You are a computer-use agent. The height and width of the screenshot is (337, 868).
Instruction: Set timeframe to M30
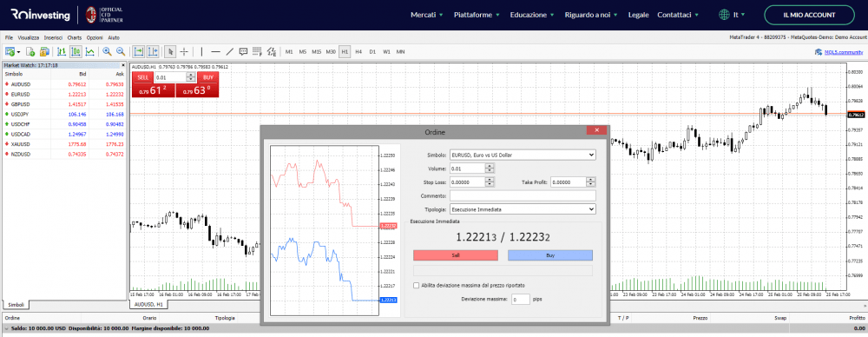331,51
